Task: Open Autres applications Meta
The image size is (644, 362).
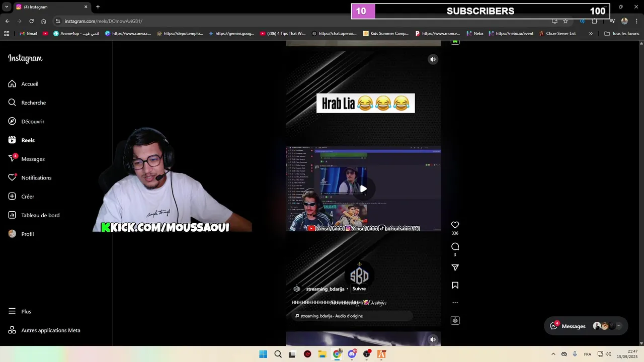Action: pyautogui.click(x=44, y=330)
